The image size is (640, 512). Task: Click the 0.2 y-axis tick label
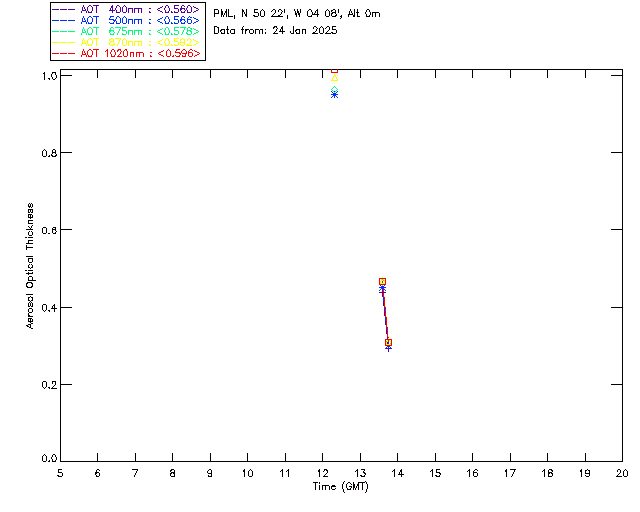click(49, 385)
